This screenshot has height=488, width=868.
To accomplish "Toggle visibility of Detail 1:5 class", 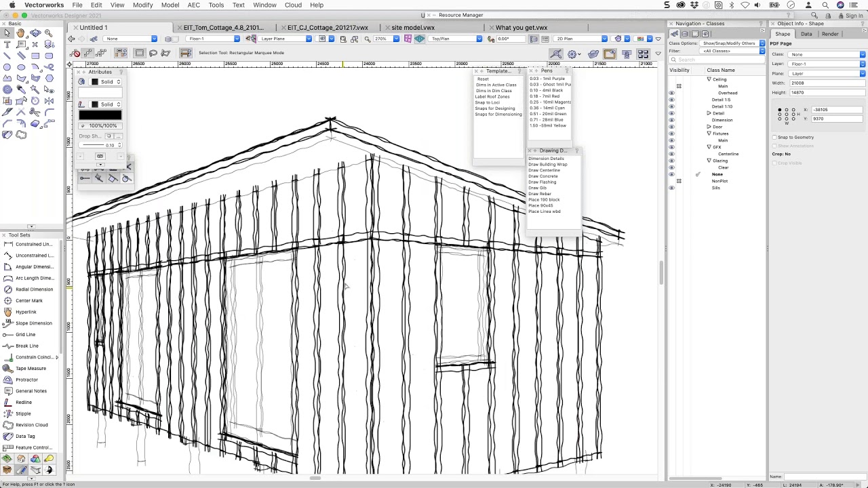I will click(671, 100).
